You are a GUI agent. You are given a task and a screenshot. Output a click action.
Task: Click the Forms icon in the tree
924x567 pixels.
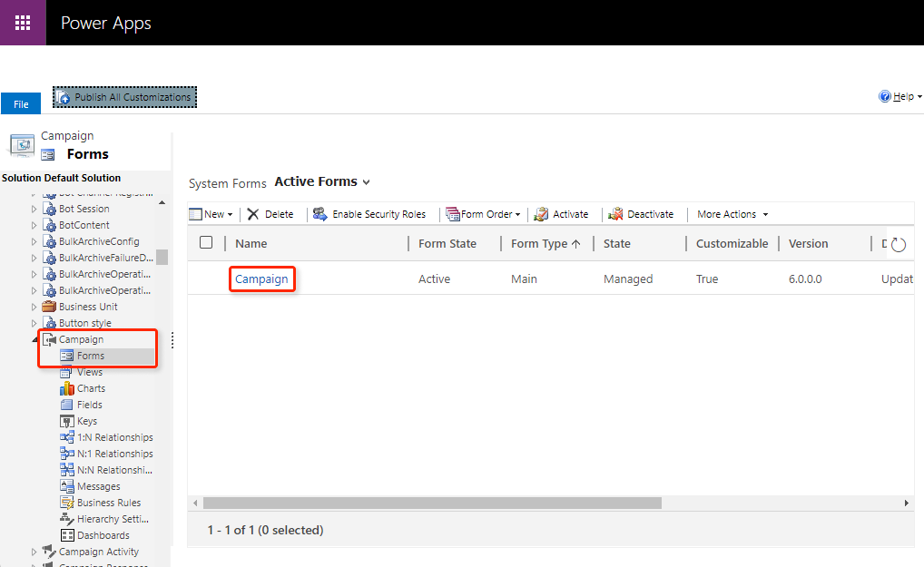point(66,356)
